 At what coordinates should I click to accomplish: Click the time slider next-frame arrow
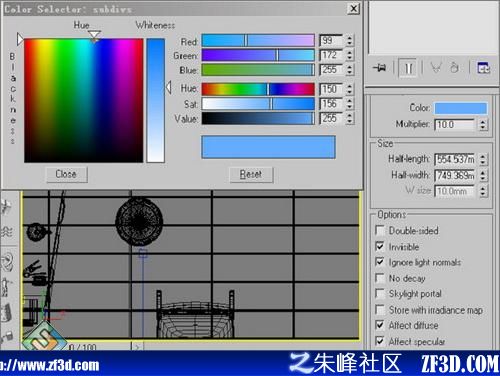(x=137, y=347)
